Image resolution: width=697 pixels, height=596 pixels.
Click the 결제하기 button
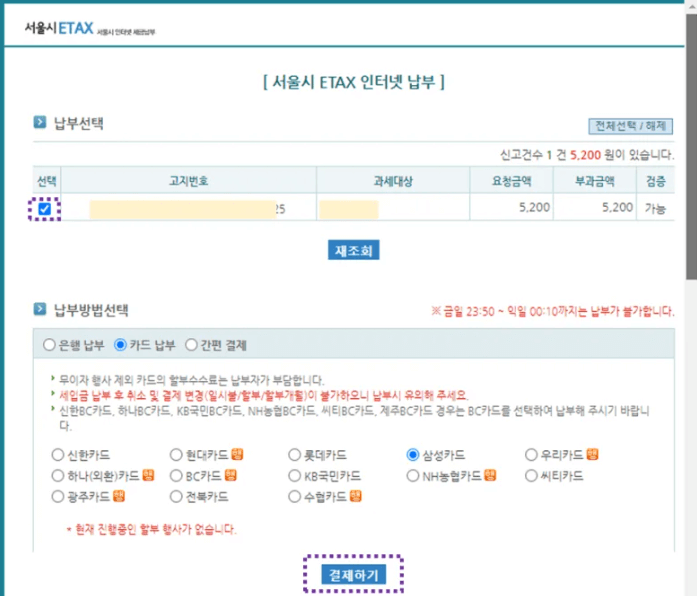[x=353, y=575]
